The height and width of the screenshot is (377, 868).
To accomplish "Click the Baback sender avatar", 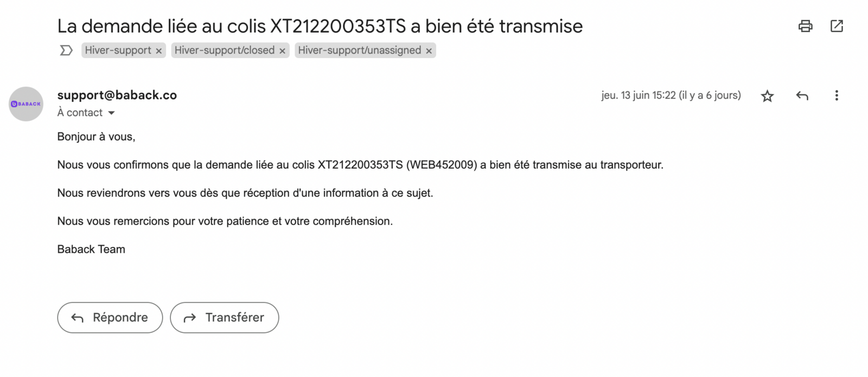I will click(x=26, y=104).
